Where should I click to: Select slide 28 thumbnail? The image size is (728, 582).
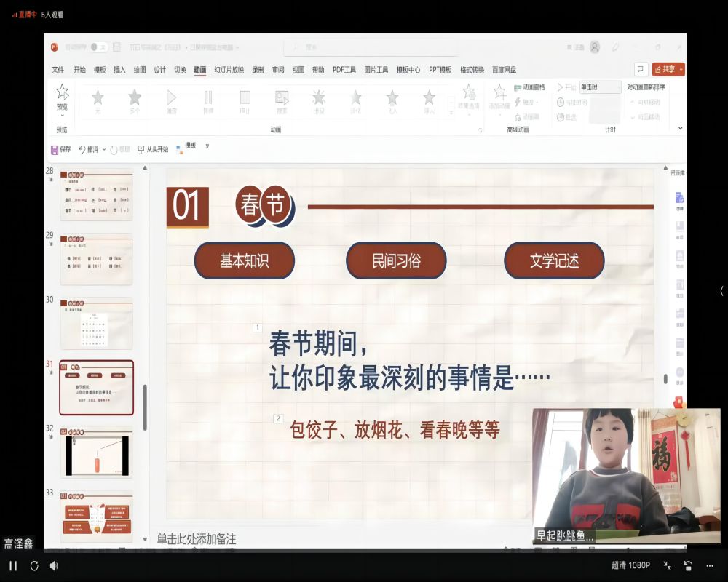(x=97, y=194)
